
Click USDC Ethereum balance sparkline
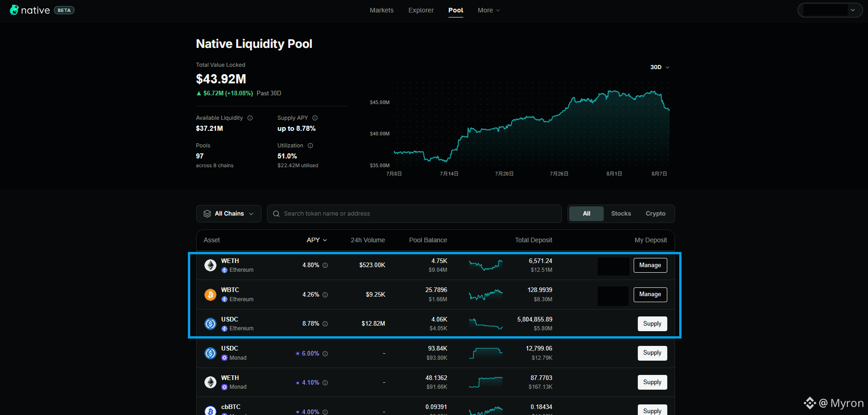click(485, 324)
